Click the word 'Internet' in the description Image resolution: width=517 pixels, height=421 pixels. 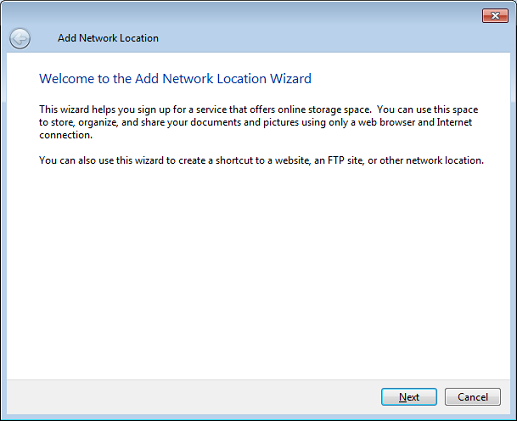click(x=454, y=122)
